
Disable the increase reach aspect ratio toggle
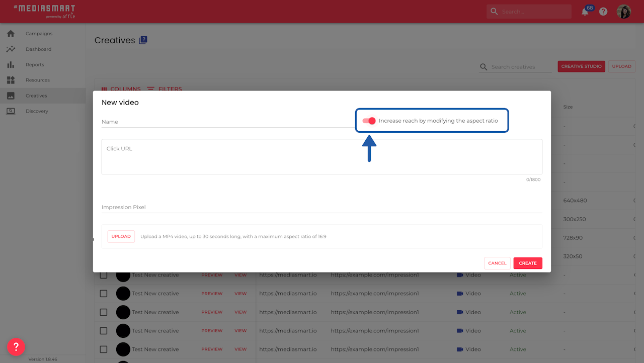point(369,121)
